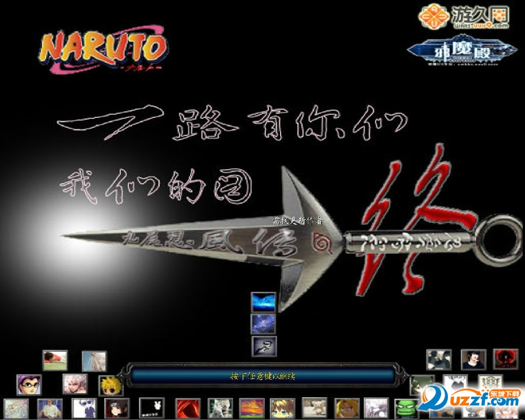Click the brown-haired blue-eyed chibi avatar
The image size is (525, 420).
[x=282, y=408]
